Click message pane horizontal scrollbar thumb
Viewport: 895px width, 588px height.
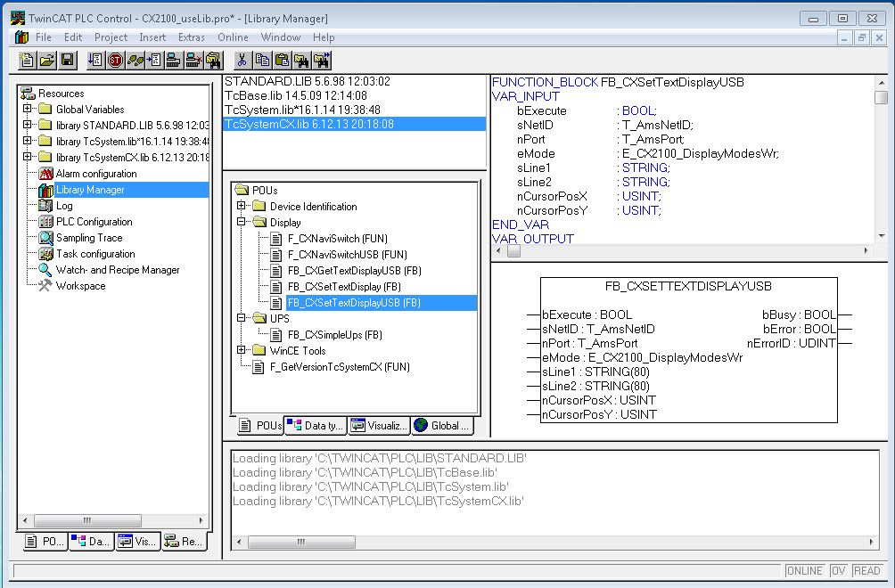click(301, 542)
